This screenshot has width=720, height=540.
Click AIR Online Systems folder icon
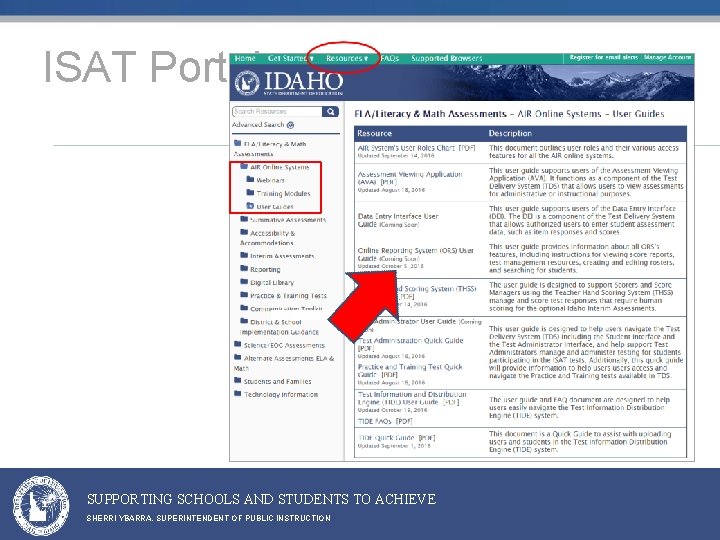(244, 166)
